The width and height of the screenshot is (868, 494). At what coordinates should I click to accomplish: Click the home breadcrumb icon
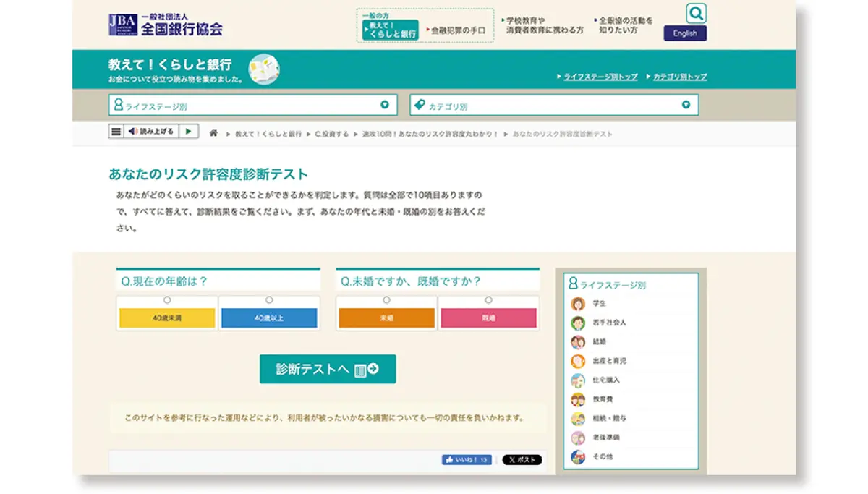pyautogui.click(x=213, y=133)
